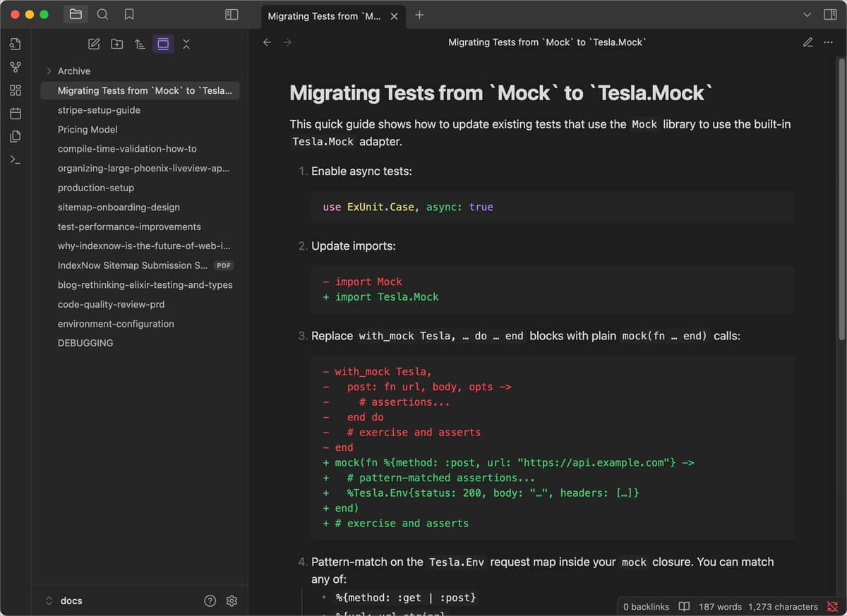Navigate back in note history

[x=267, y=42]
